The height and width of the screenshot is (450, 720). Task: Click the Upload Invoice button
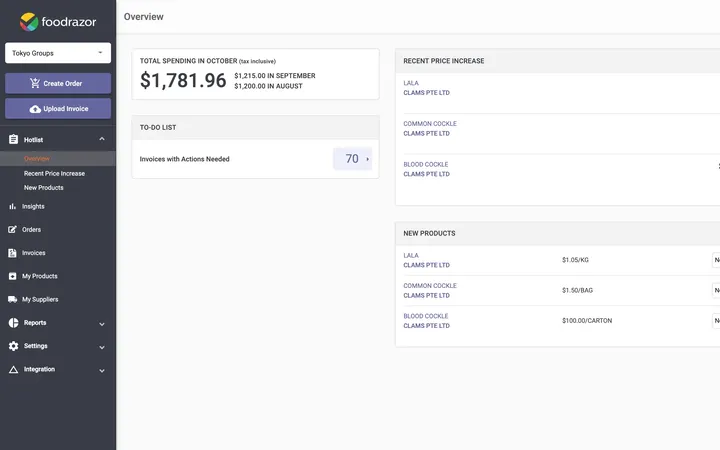pyautogui.click(x=58, y=109)
